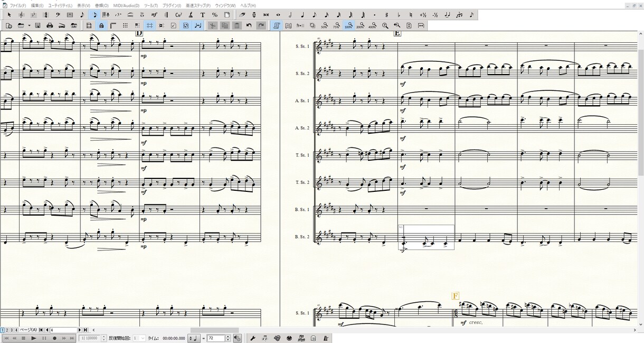Click the page number input field

click(63, 330)
